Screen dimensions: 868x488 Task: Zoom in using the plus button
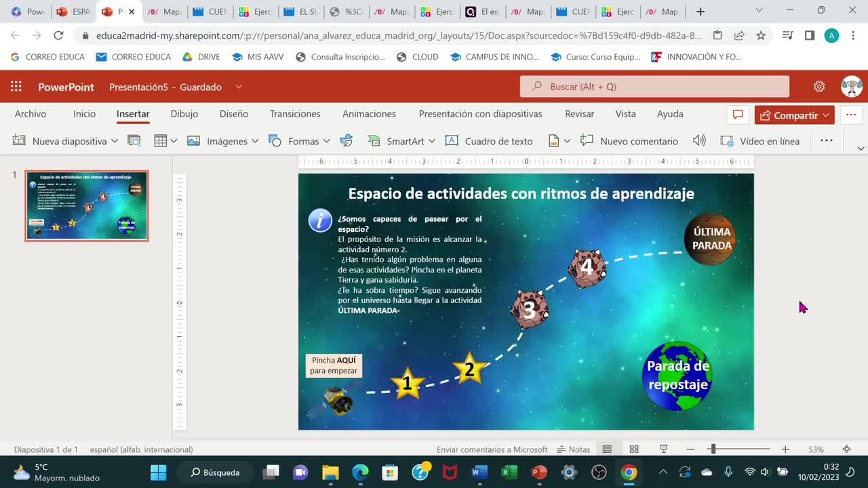pyautogui.click(x=785, y=449)
